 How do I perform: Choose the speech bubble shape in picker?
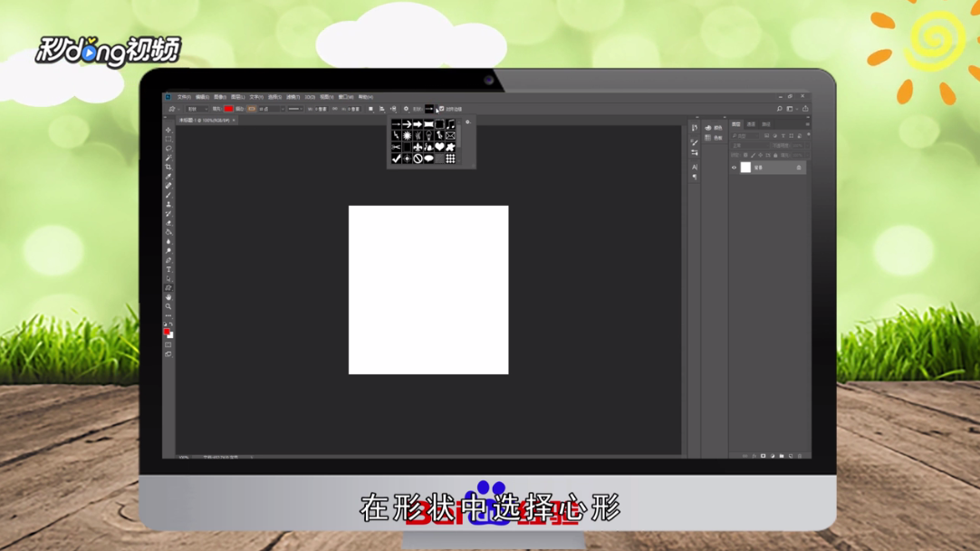(428, 159)
